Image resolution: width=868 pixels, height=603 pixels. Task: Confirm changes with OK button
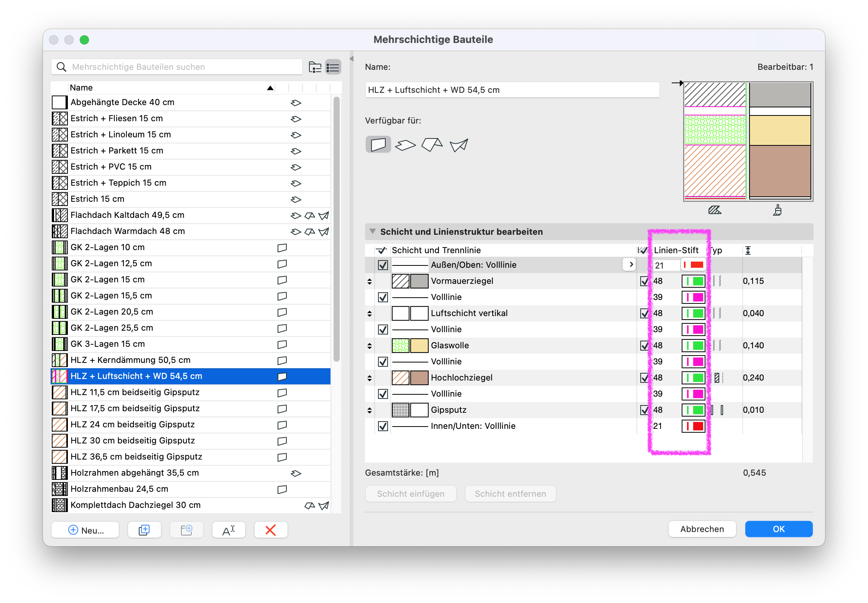tap(779, 529)
